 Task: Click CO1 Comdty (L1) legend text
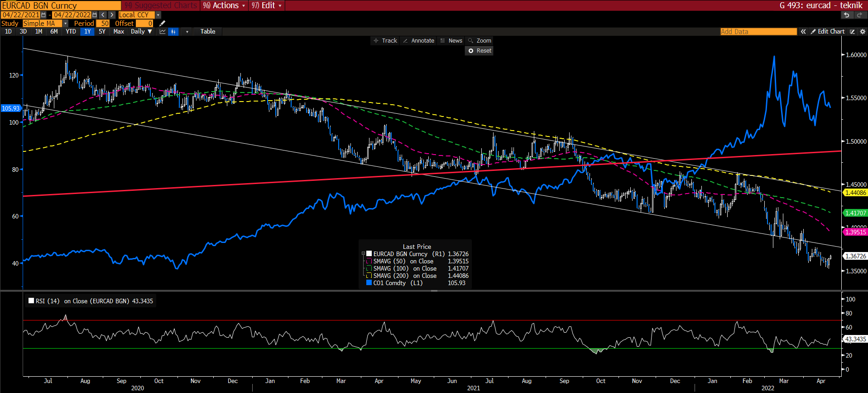coord(398,283)
